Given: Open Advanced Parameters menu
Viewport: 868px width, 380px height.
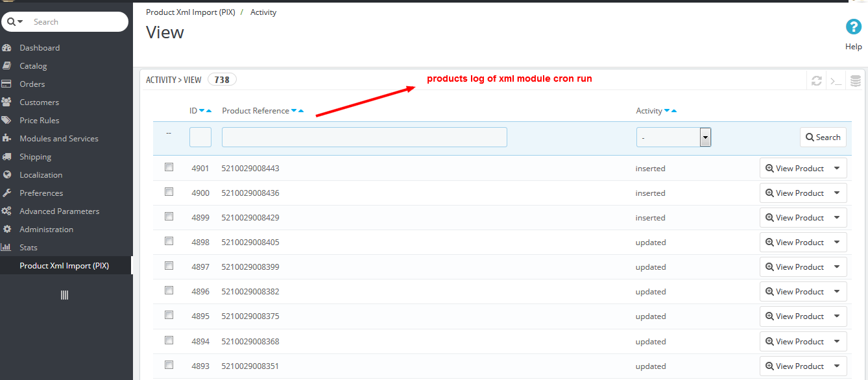Looking at the screenshot, I should pyautogui.click(x=60, y=211).
